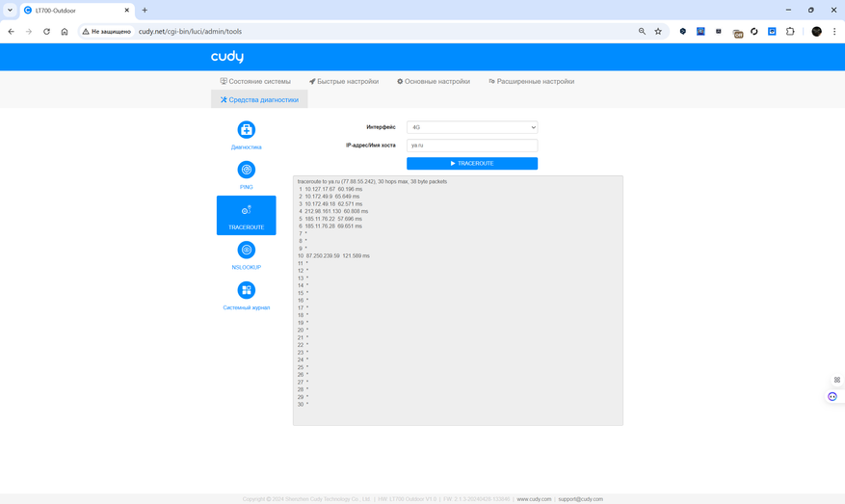Screen dimensions: 845x504
Task: Open the Диагностика diagnostics icon
Action: point(247,130)
